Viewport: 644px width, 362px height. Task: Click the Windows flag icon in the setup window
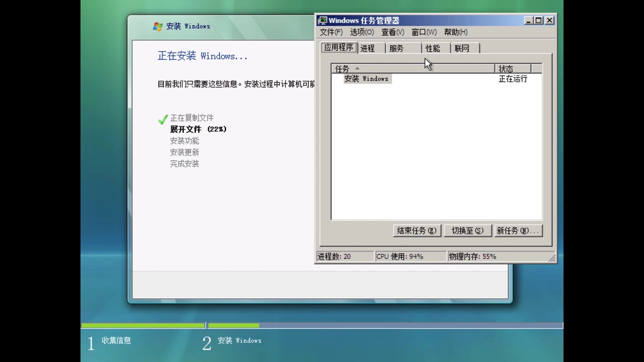pos(158,26)
